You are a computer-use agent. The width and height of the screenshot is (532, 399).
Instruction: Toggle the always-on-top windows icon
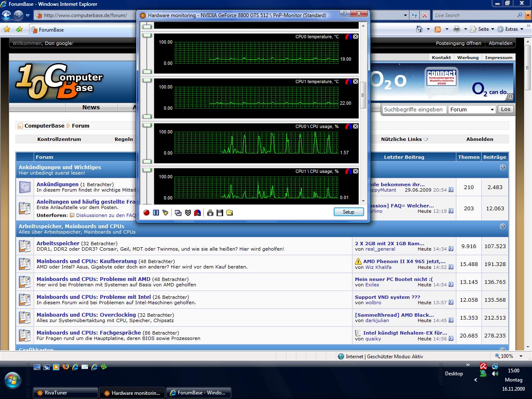(x=178, y=213)
